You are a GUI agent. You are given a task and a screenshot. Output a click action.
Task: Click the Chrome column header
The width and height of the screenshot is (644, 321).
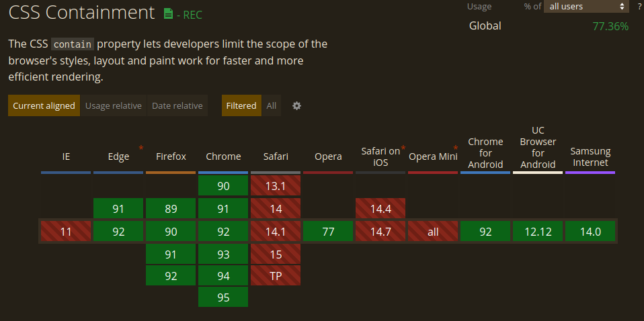coord(223,156)
